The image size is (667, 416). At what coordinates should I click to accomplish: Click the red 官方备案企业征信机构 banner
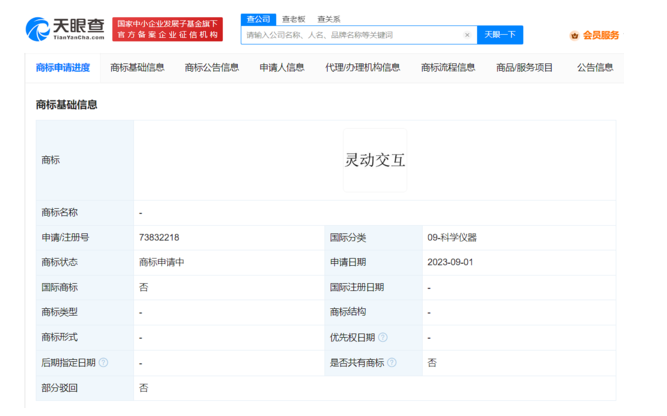click(168, 29)
